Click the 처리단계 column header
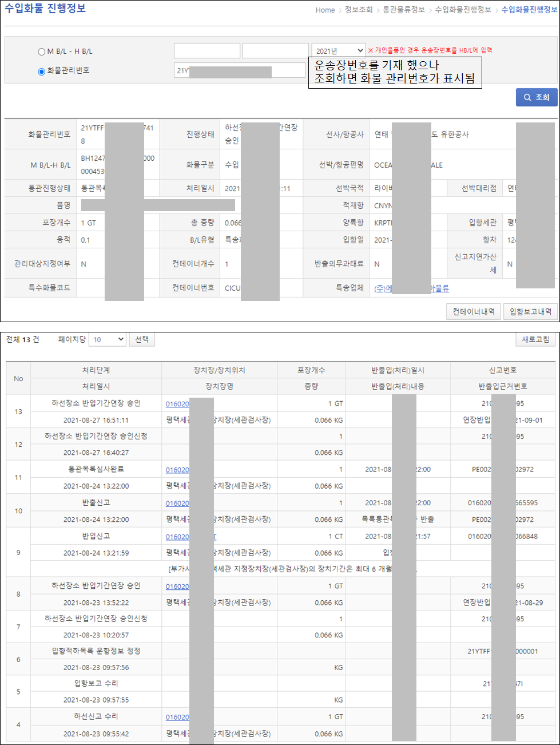 [x=96, y=370]
